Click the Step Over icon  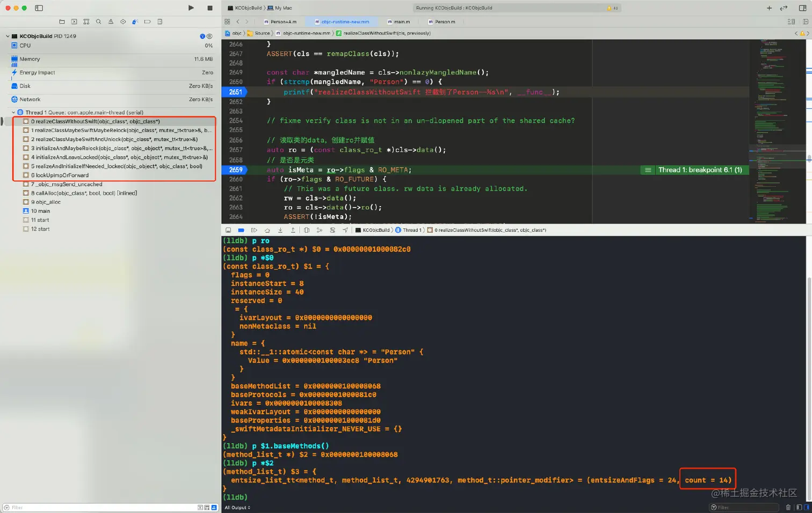[267, 230]
